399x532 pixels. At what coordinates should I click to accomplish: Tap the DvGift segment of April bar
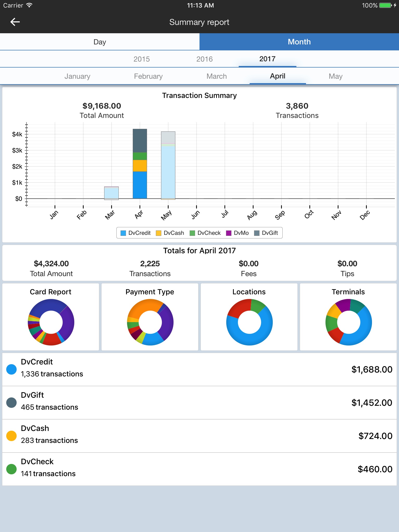click(x=140, y=141)
